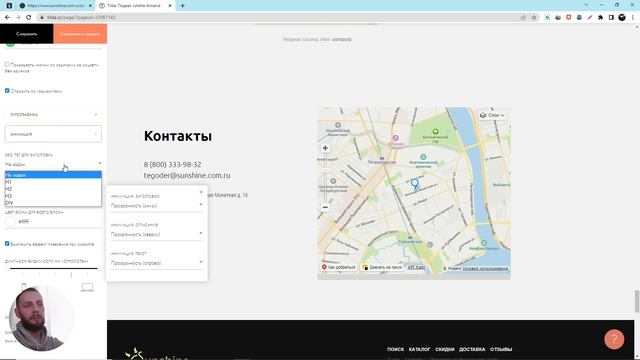640x360 pixels.
Task: Click the share icon in address bar
Action: [x=523, y=18]
